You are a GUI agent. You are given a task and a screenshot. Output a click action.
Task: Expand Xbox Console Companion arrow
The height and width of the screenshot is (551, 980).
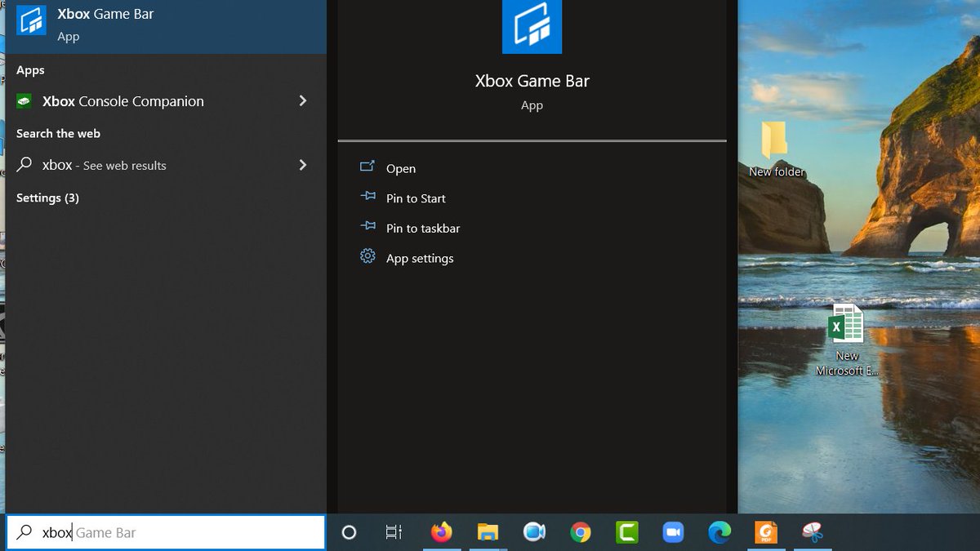303,100
